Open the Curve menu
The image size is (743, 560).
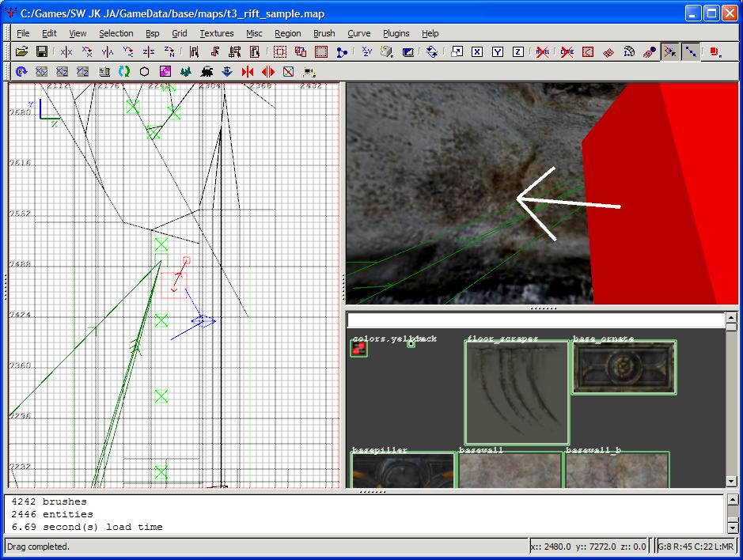pos(359,33)
